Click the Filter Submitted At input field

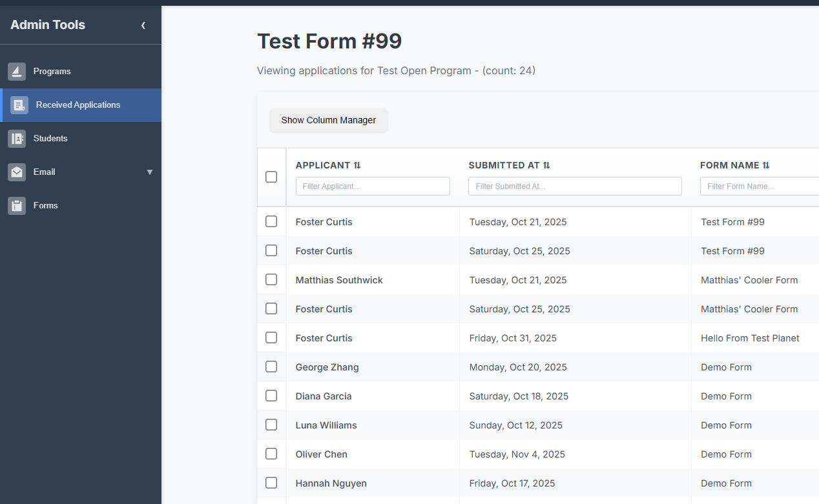[575, 186]
